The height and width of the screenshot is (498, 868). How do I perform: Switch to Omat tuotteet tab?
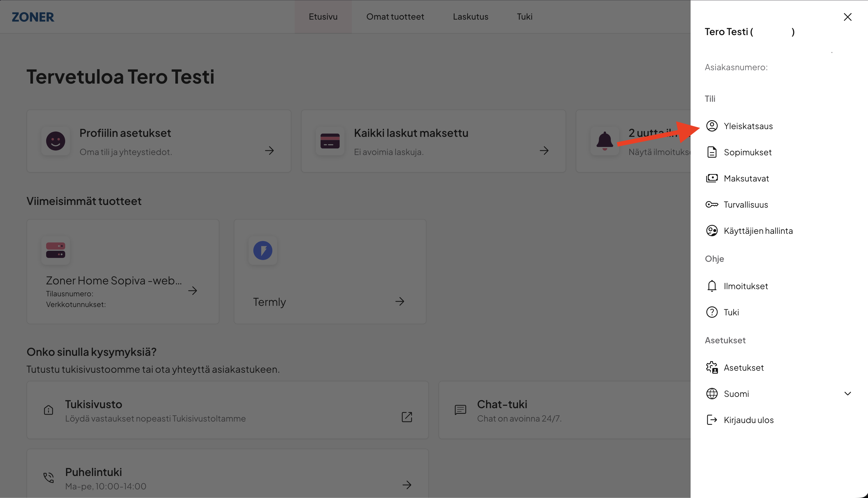pyautogui.click(x=395, y=17)
